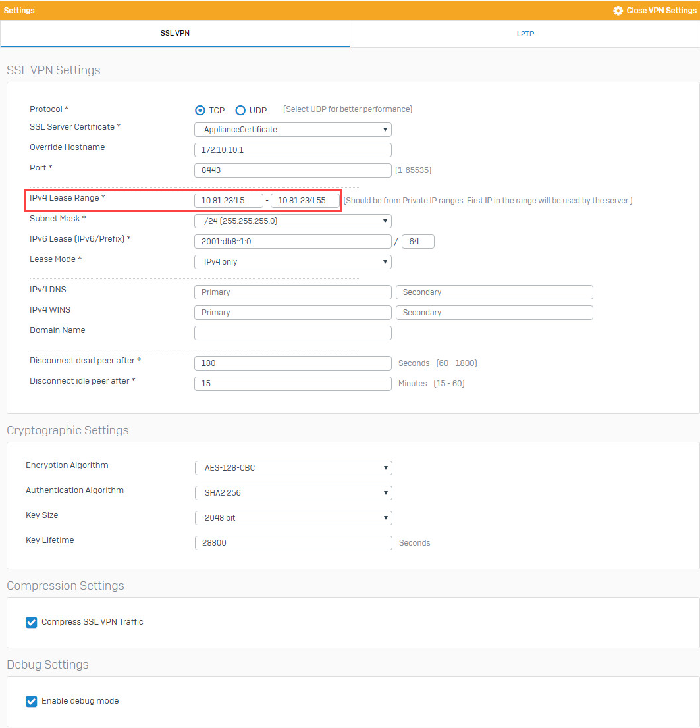Image resolution: width=700 pixels, height=728 pixels.
Task: Open the Lease Mode dropdown
Action: (x=292, y=262)
